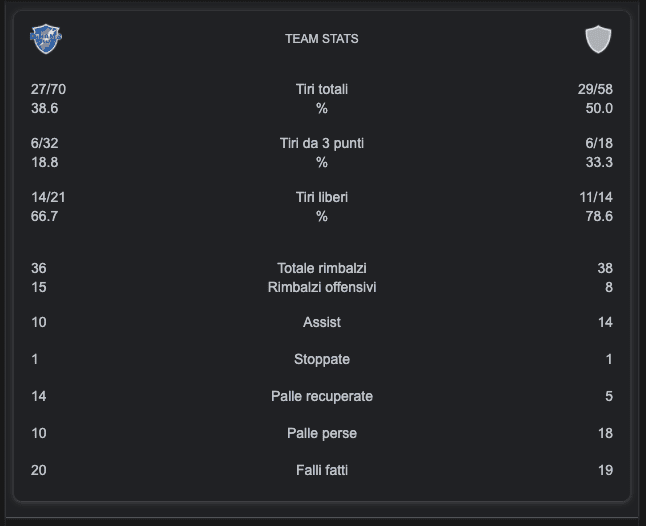646x526 pixels.
Task: Select the Falli fatti label
Action: (x=322, y=470)
